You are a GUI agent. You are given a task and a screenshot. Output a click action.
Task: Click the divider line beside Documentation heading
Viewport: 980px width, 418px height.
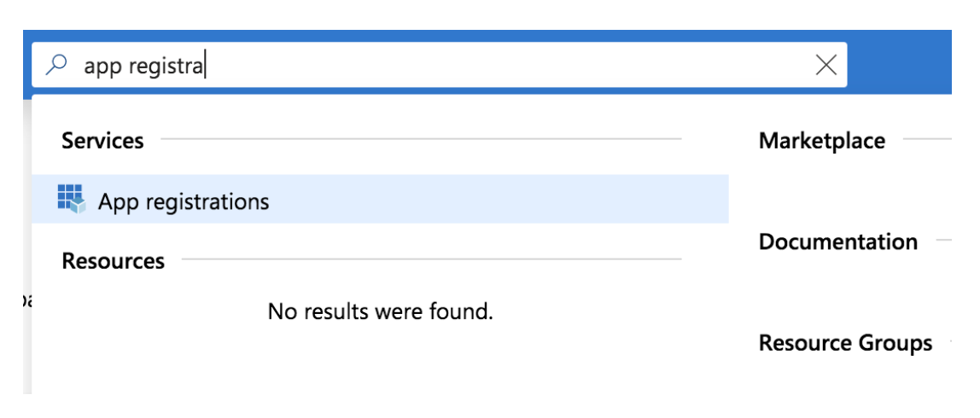click(942, 241)
